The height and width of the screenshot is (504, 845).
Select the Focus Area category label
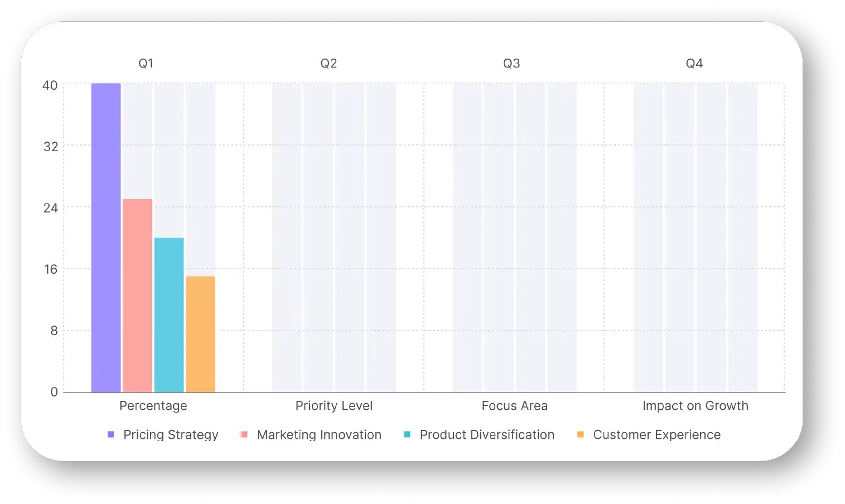click(x=515, y=406)
